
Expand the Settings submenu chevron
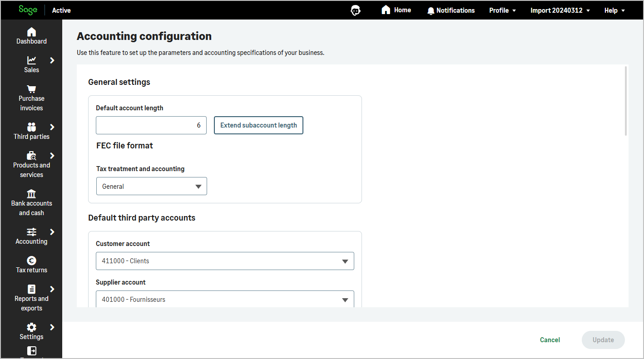click(x=52, y=327)
